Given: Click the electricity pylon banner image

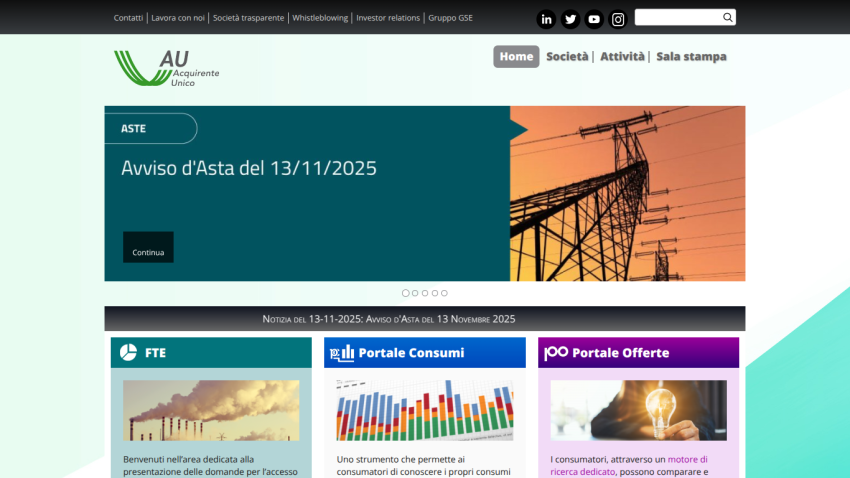Looking at the screenshot, I should (x=628, y=193).
